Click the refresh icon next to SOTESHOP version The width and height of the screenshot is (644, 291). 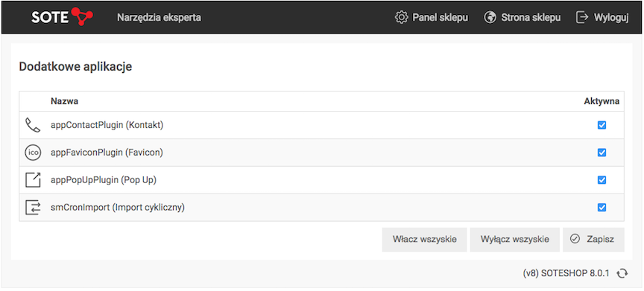pyautogui.click(x=622, y=273)
